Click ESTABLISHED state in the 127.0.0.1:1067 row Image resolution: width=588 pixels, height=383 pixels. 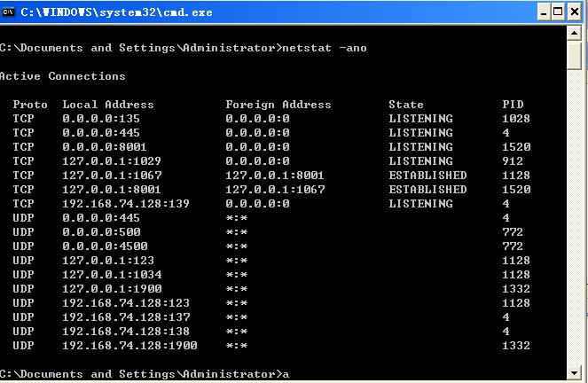click(x=427, y=176)
